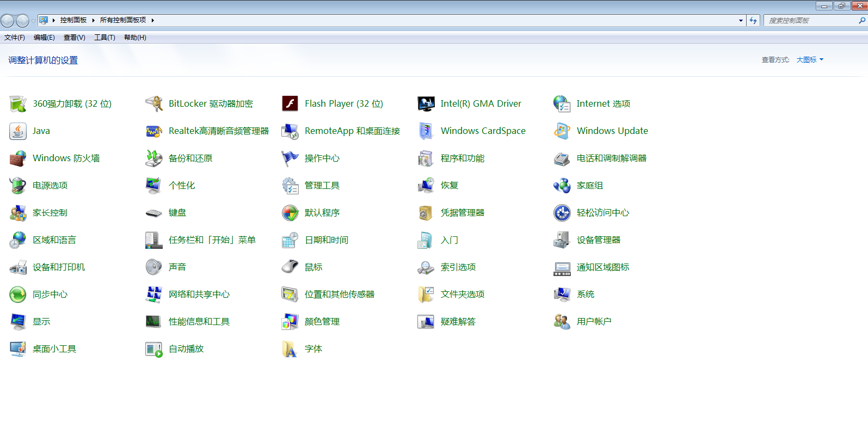Click the BitLocker 驱动器加密 icon

(154, 103)
